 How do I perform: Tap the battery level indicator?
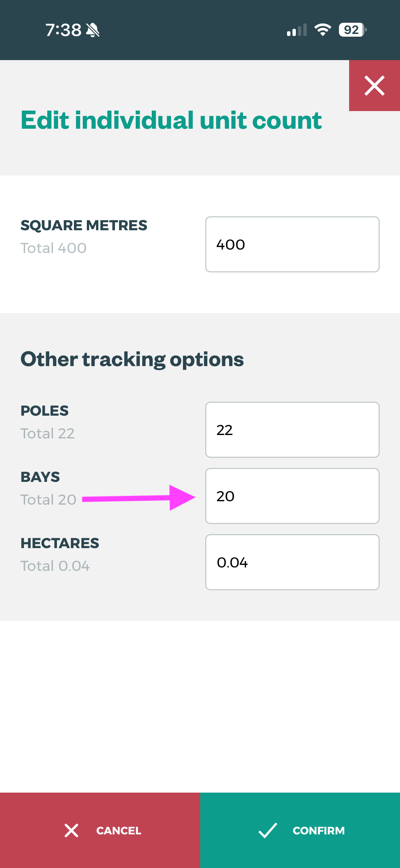point(352,30)
